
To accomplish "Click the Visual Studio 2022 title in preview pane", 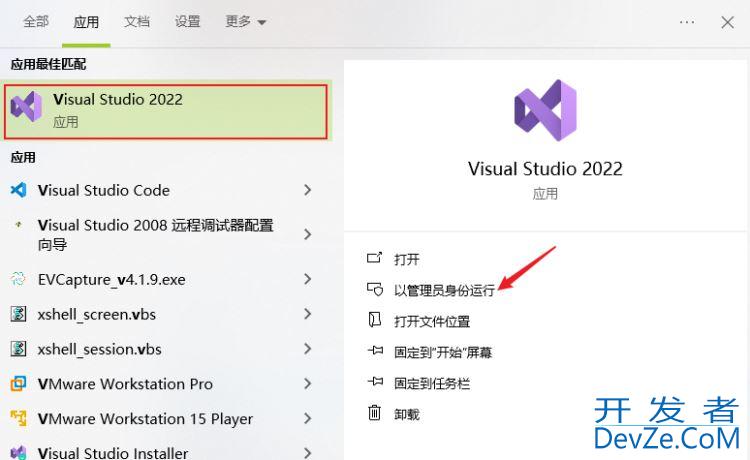I will click(x=545, y=169).
